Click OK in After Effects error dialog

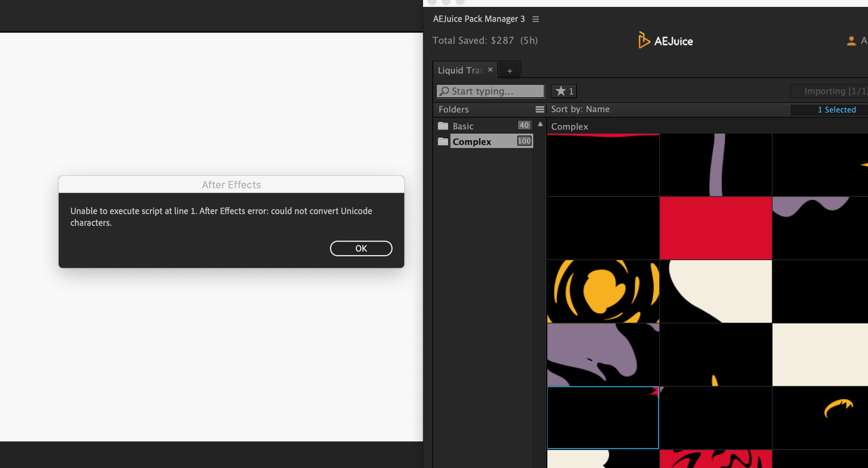[x=361, y=248]
